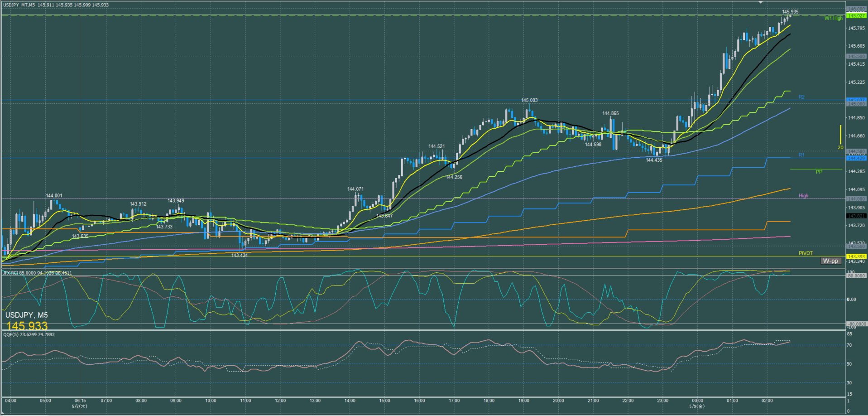Click the 144.001 swing high label

coord(54,196)
